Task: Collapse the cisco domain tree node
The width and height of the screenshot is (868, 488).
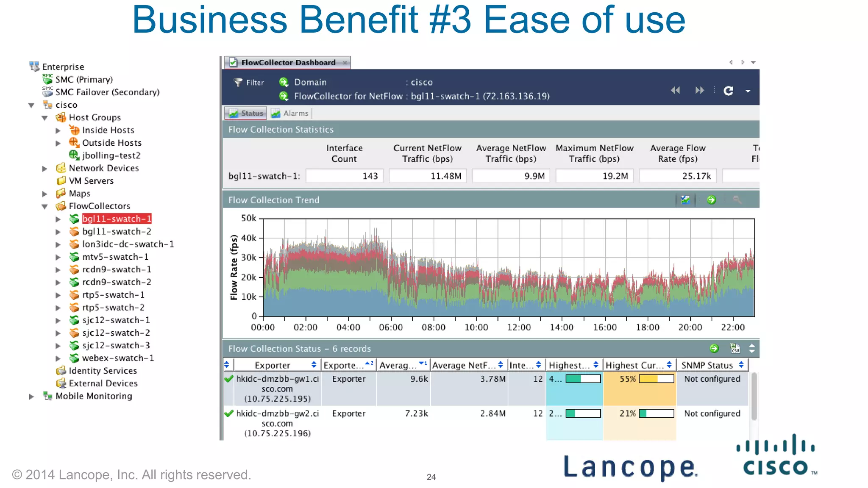Action: 31,105
